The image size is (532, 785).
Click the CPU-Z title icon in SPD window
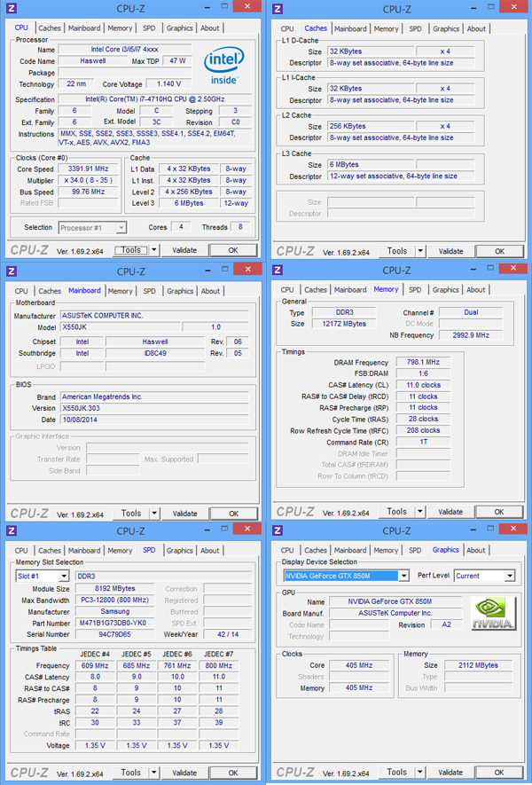click(12, 530)
